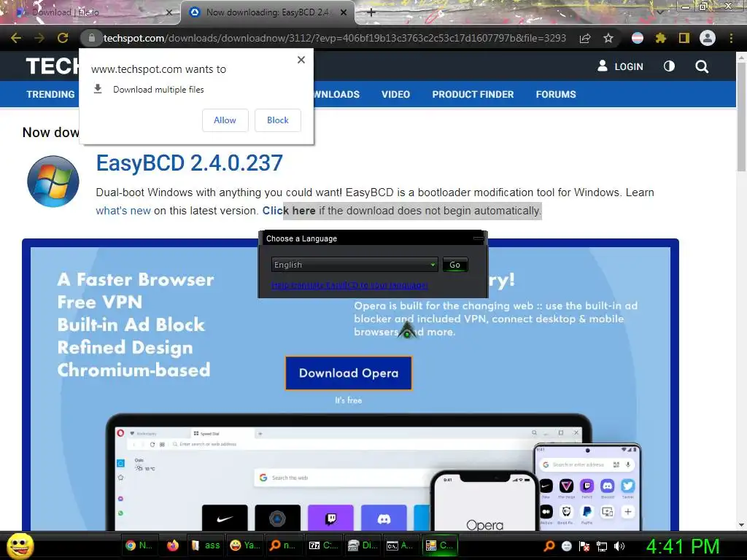Click Go in Choose a Language dialog
This screenshot has height=560, width=747.
tap(455, 265)
